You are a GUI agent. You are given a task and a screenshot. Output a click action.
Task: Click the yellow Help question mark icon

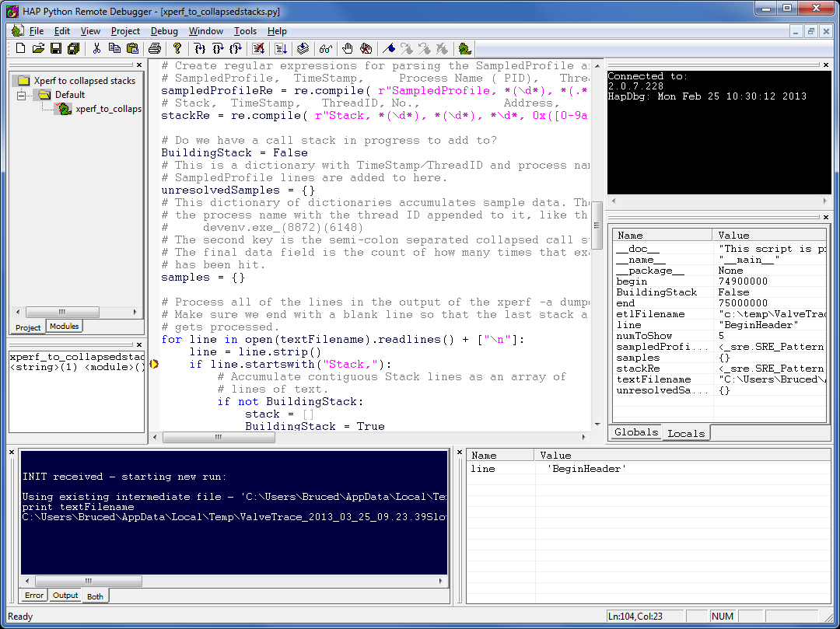tap(177, 49)
